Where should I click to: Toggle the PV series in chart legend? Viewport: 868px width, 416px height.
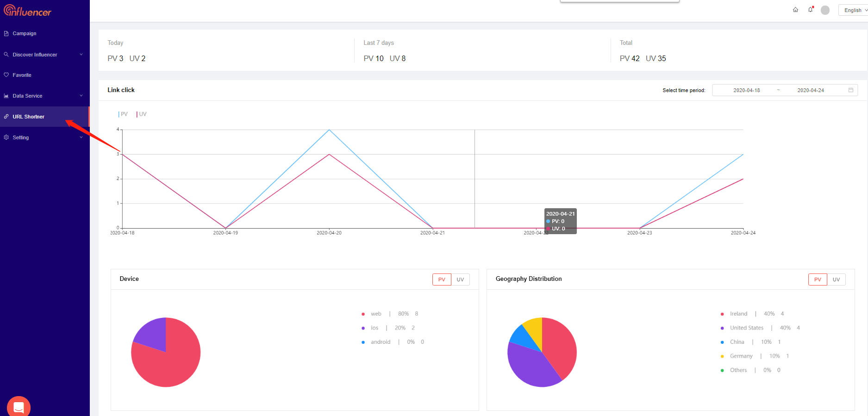tap(123, 114)
